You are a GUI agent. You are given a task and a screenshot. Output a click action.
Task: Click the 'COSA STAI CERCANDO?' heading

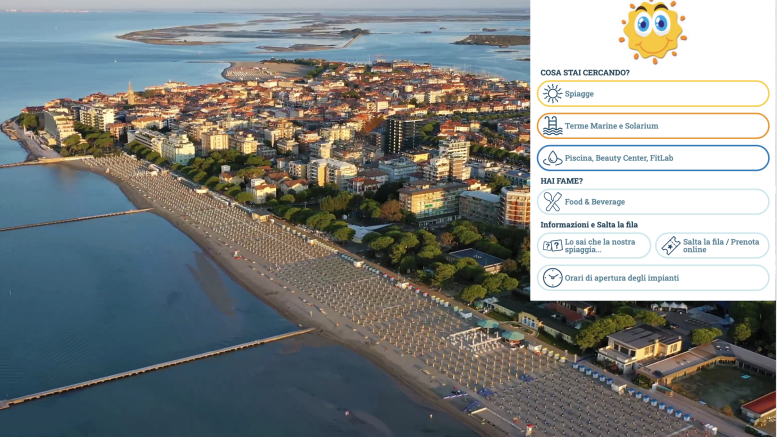click(585, 73)
